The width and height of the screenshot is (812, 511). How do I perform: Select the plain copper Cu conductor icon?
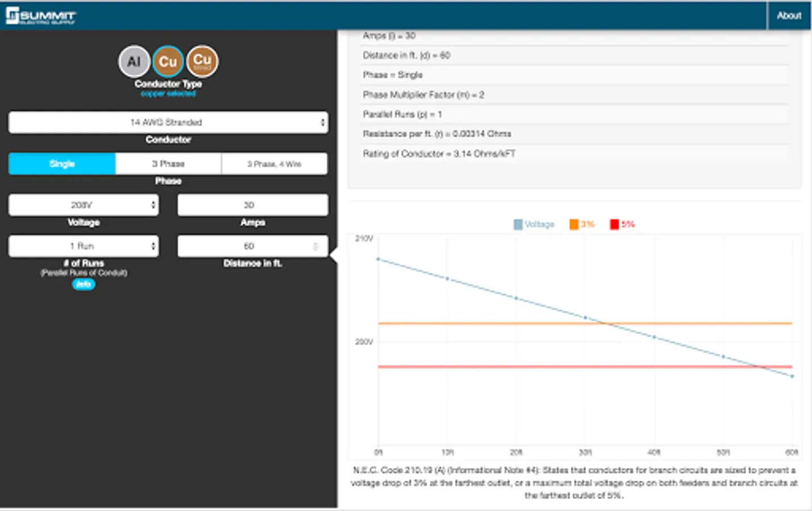tap(168, 61)
